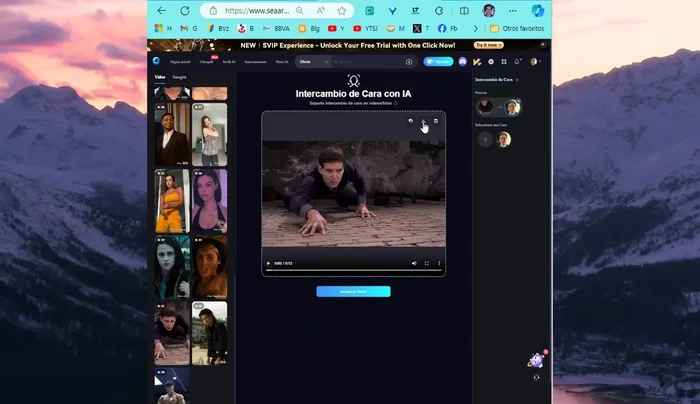
Task: Open the YTSJ YouTube bookmark
Action: pos(365,29)
